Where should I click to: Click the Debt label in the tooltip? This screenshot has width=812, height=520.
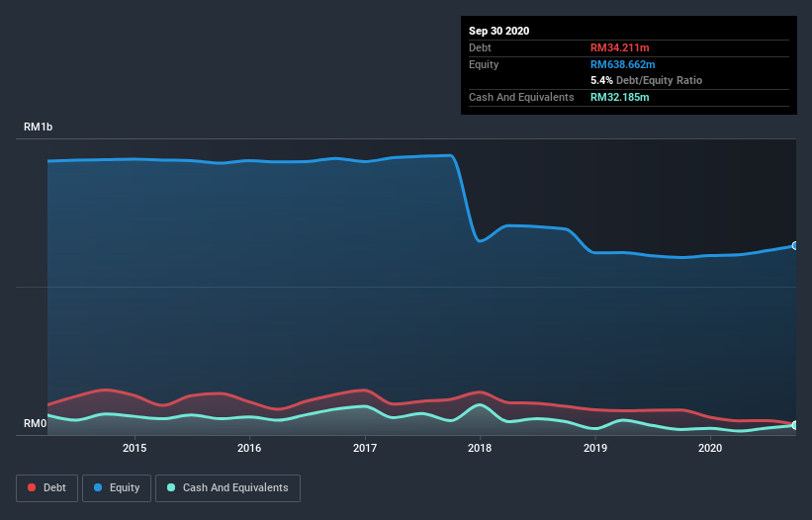480,47
